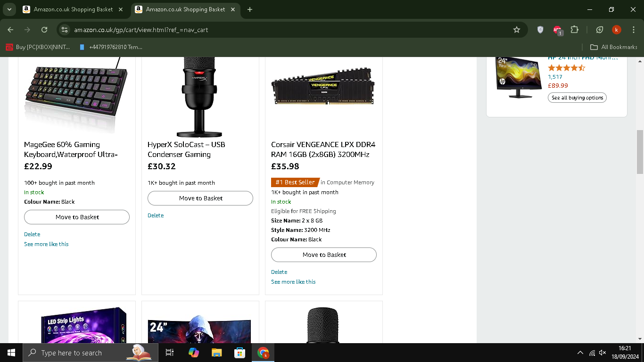Show hidden system tray icons chevron
The image size is (644, 362).
tap(580, 353)
